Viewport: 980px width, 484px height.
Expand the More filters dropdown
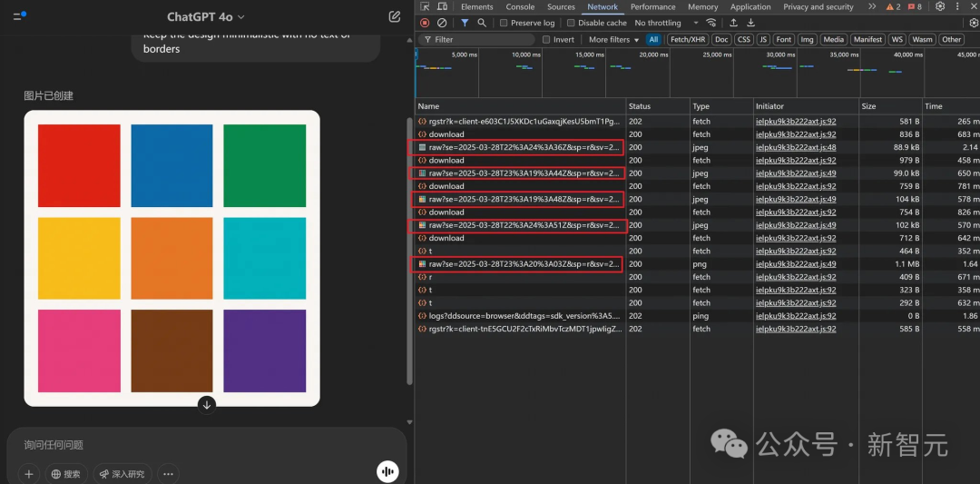613,40
